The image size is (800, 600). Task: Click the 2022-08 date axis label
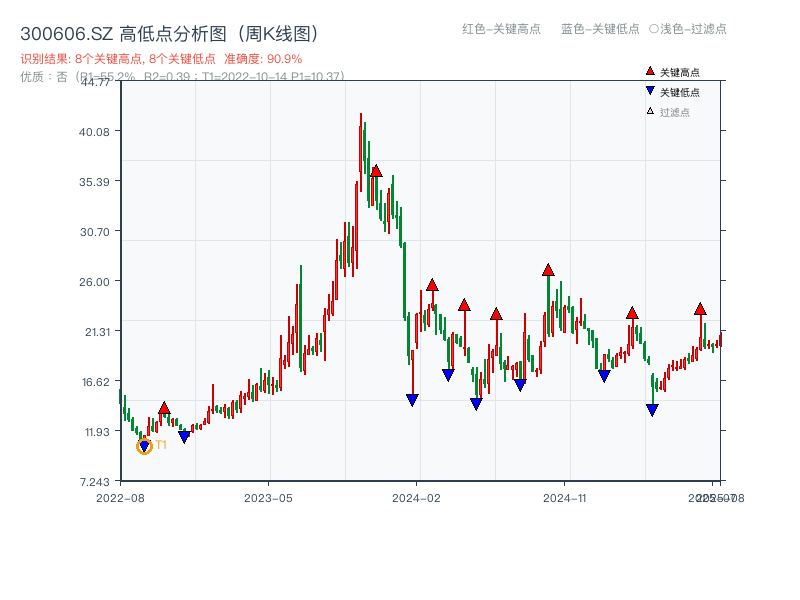[x=120, y=498]
